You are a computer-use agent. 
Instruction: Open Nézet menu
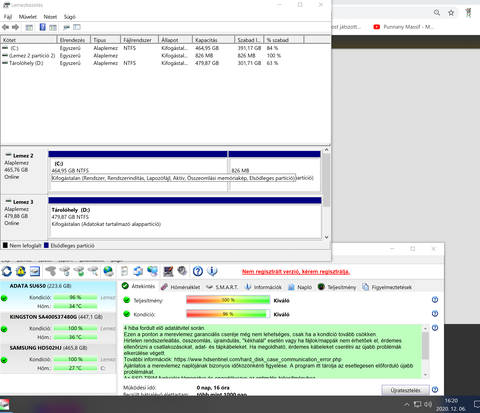click(x=50, y=17)
